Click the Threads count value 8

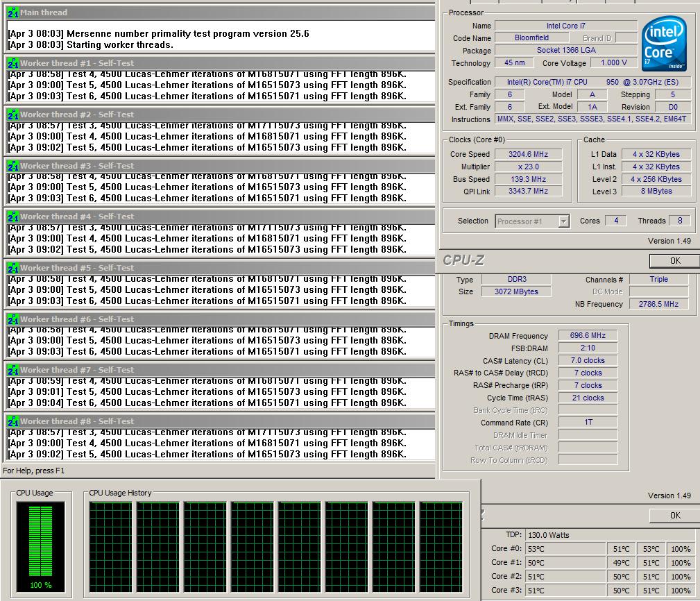(680, 221)
